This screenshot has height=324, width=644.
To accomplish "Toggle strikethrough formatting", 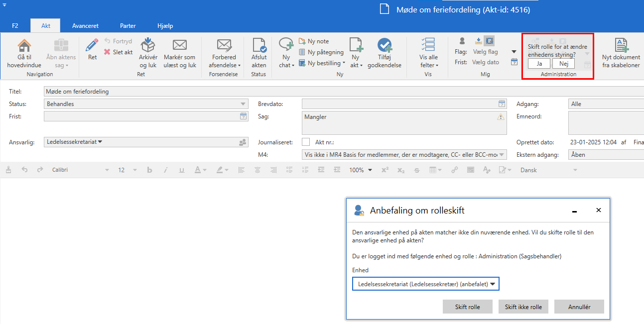I will coord(417,170).
